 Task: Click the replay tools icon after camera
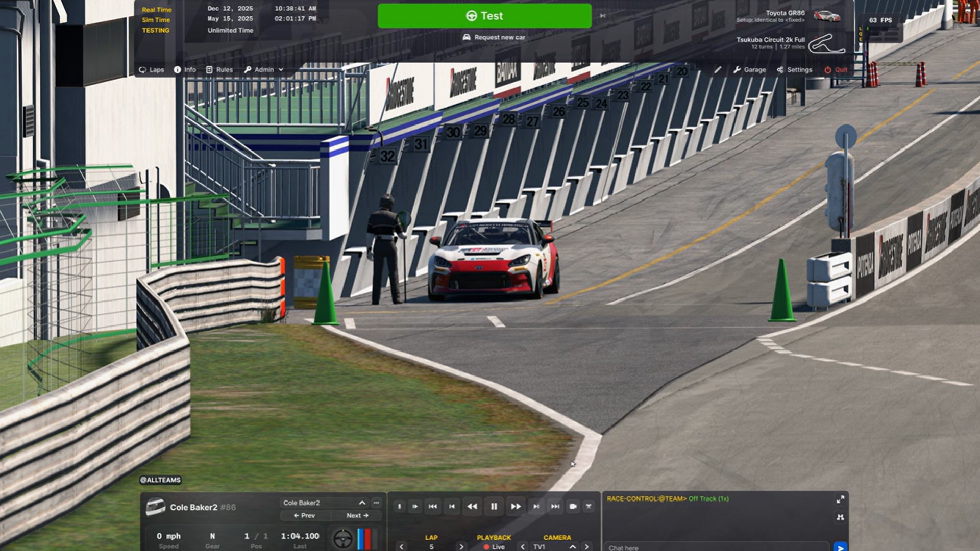tap(589, 507)
